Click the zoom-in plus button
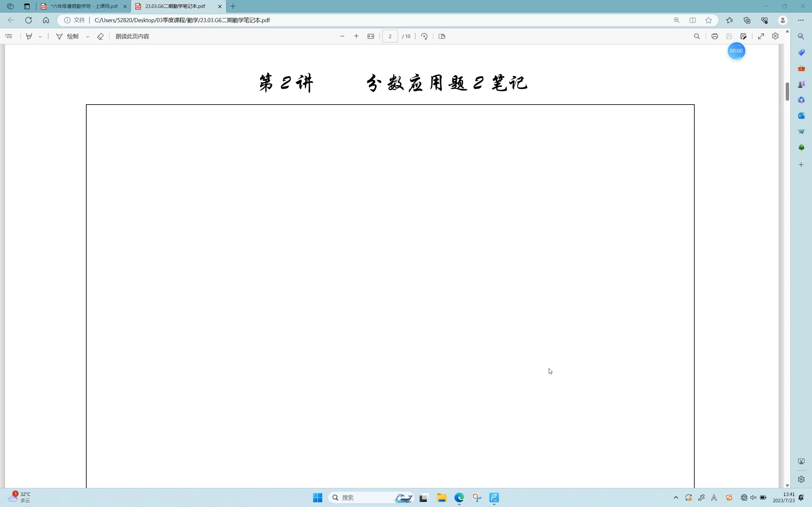812x507 pixels. (356, 36)
